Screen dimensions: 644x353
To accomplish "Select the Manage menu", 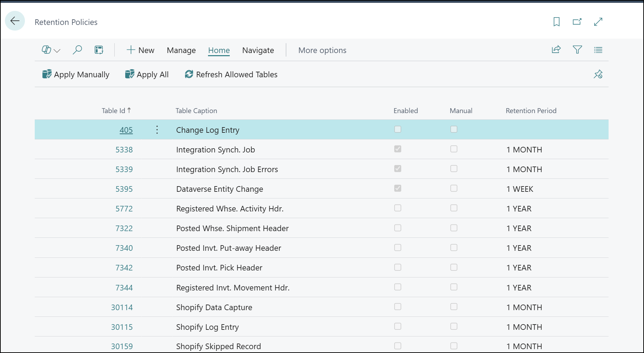I will click(181, 50).
